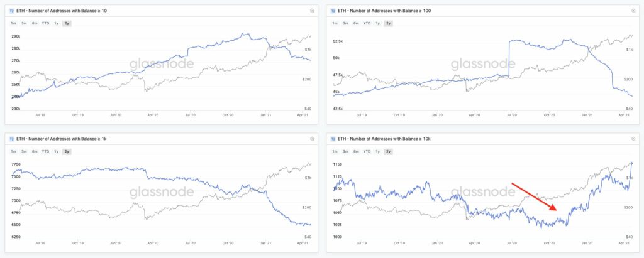The width and height of the screenshot is (644, 258).
Task: Open zoom magnifier on Balance ≥ 100 chart
Action: pyautogui.click(x=633, y=11)
